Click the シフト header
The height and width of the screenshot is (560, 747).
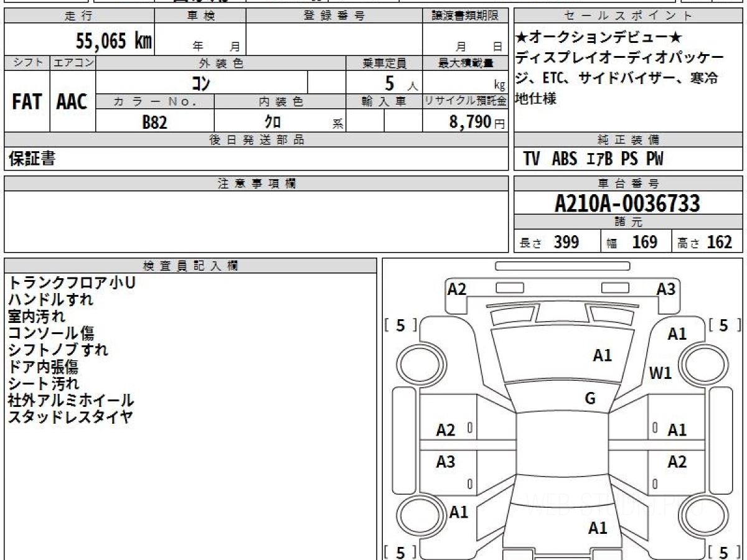(27, 63)
